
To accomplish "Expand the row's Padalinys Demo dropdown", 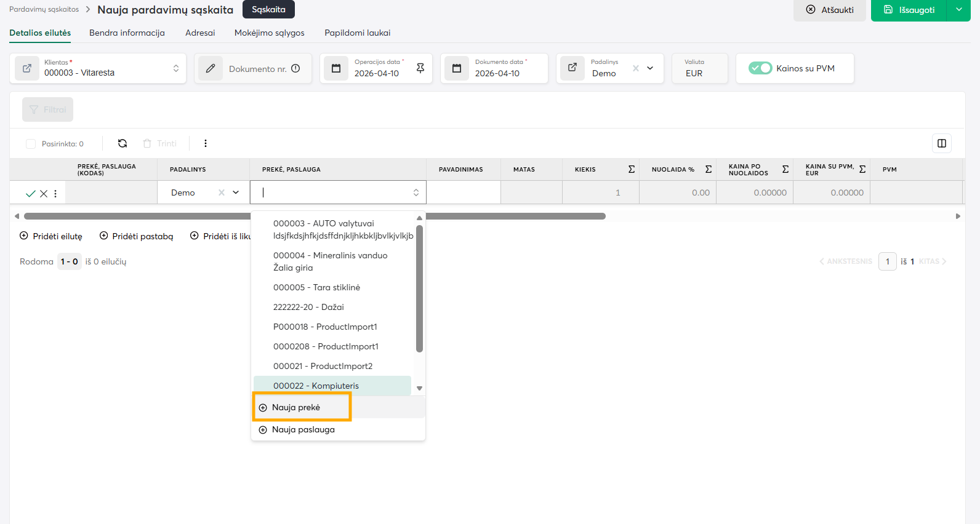I will pos(236,193).
